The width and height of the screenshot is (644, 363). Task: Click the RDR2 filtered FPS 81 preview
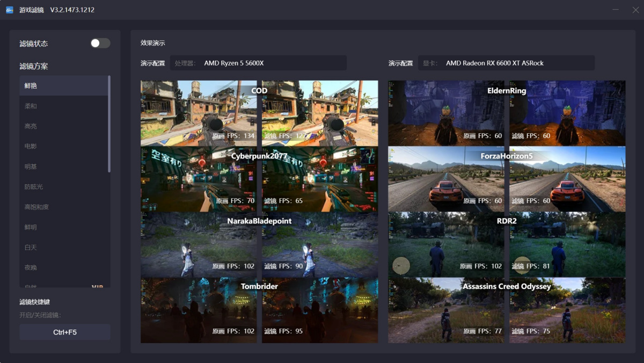[567, 245]
